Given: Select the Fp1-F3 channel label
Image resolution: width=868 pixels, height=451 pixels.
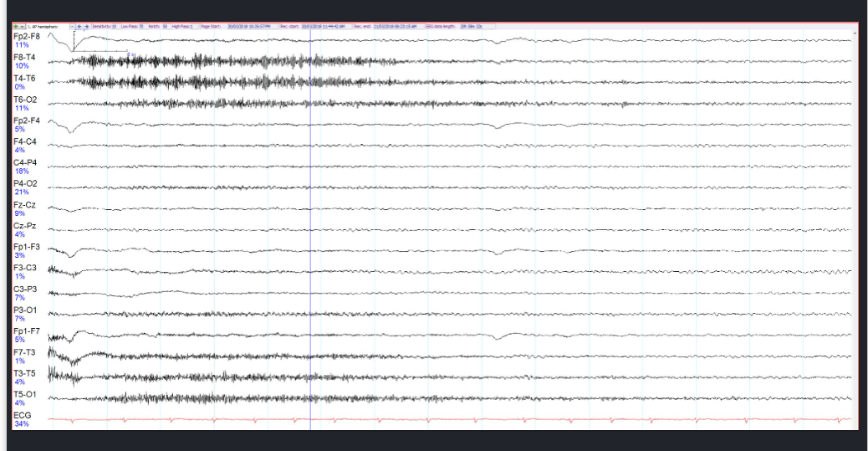Looking at the screenshot, I should (27, 247).
